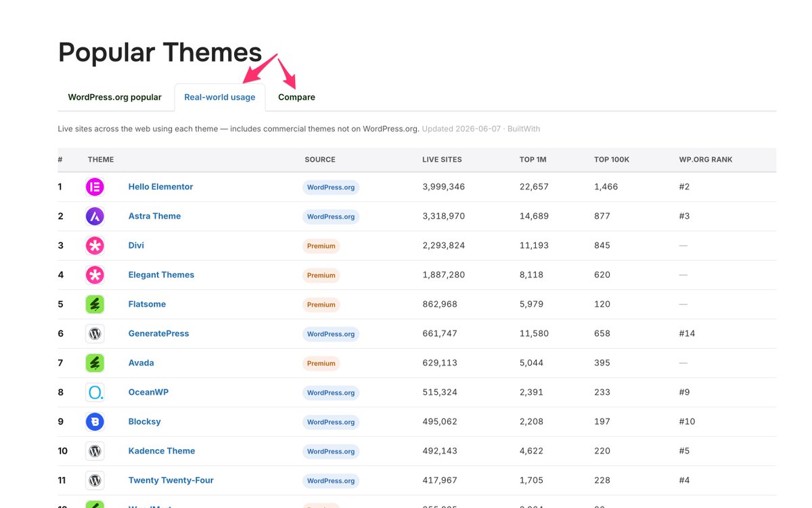Click the Flatsome green icon
This screenshot has width=812, height=508.
(95, 304)
